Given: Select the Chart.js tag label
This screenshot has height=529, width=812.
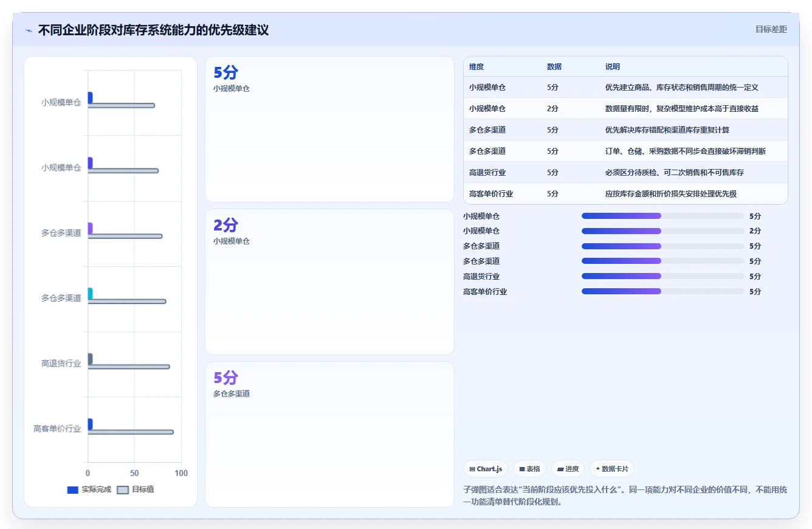Looking at the screenshot, I should (x=490, y=469).
